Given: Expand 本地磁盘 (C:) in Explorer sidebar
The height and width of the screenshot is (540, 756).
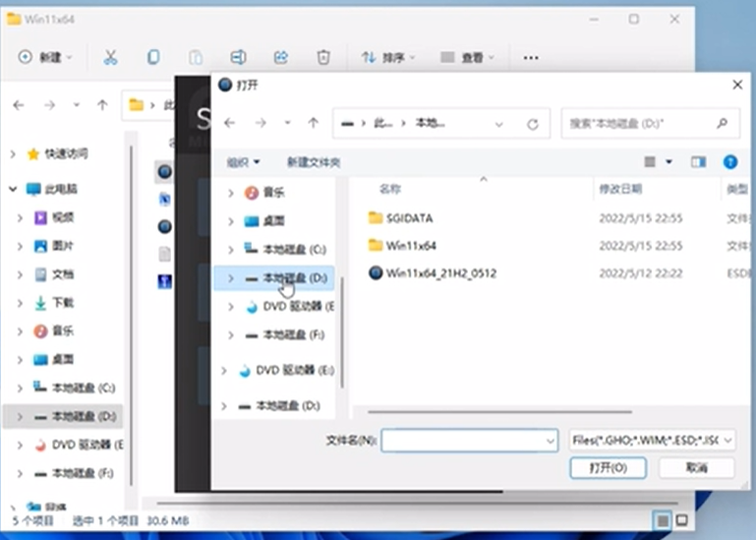Looking at the screenshot, I should 20,388.
